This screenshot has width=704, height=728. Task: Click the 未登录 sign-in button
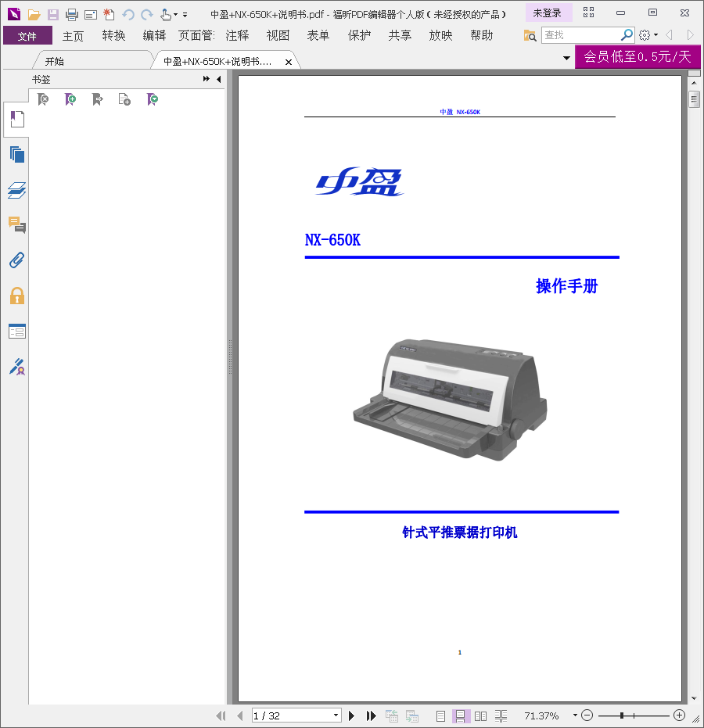tap(548, 13)
